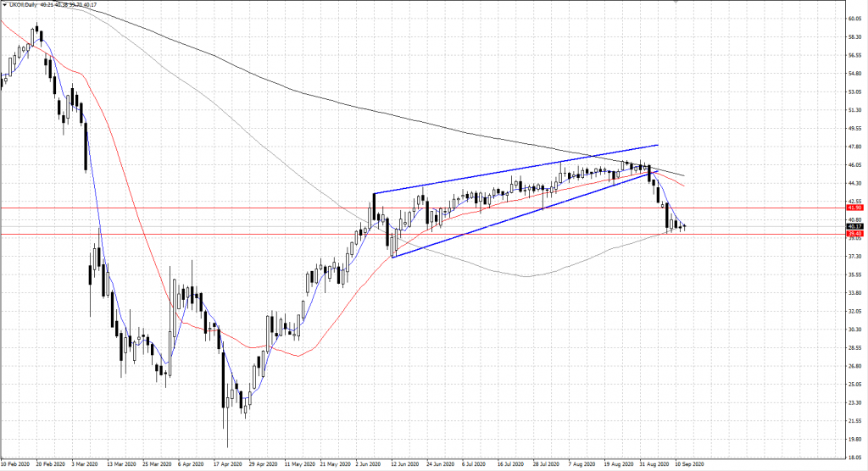The image size is (868, 471).
Task: Click the red 41.90 price level tag
Action: (x=854, y=208)
